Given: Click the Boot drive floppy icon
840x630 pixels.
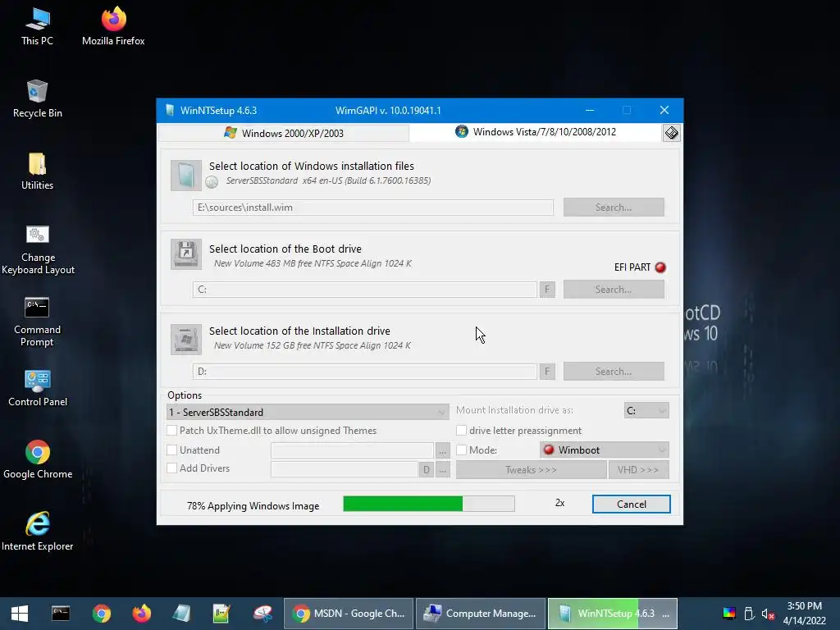Looking at the screenshot, I should (186, 254).
